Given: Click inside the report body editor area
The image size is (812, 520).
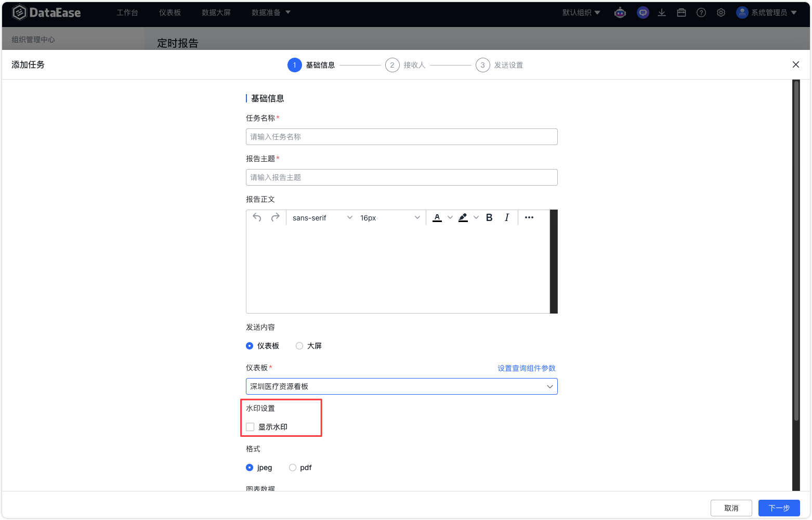Looking at the screenshot, I should [398, 269].
